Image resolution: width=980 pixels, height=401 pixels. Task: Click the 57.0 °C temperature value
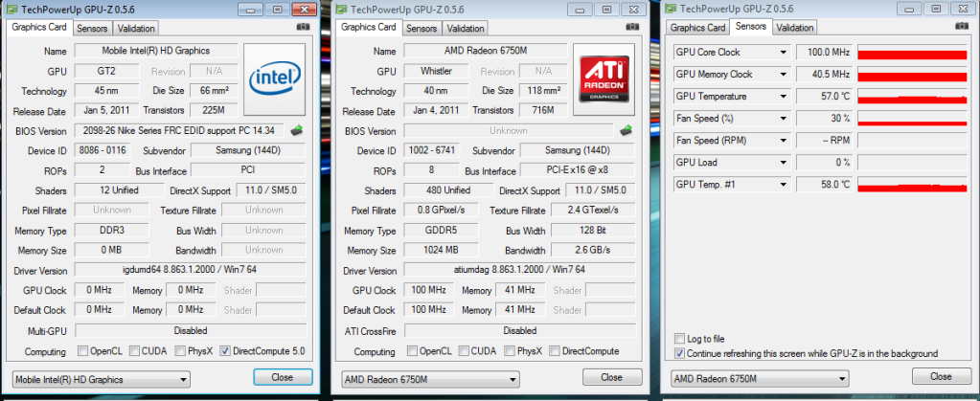click(825, 97)
